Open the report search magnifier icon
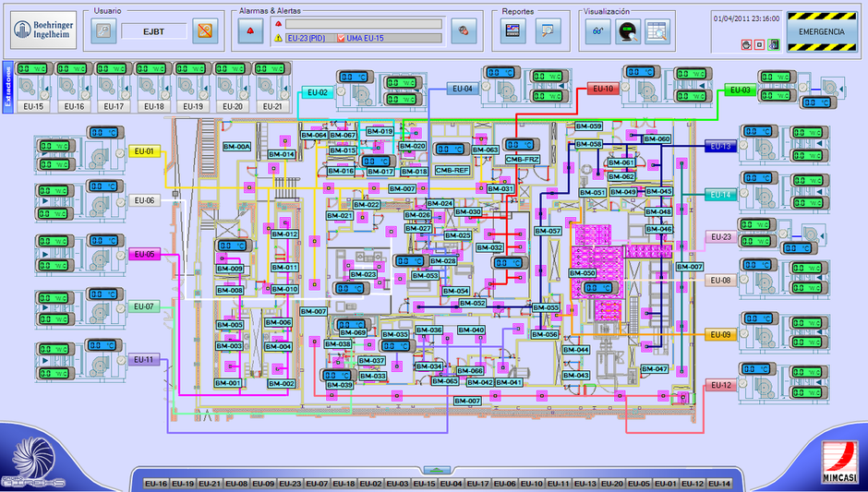868x492 pixels. pos(548,31)
